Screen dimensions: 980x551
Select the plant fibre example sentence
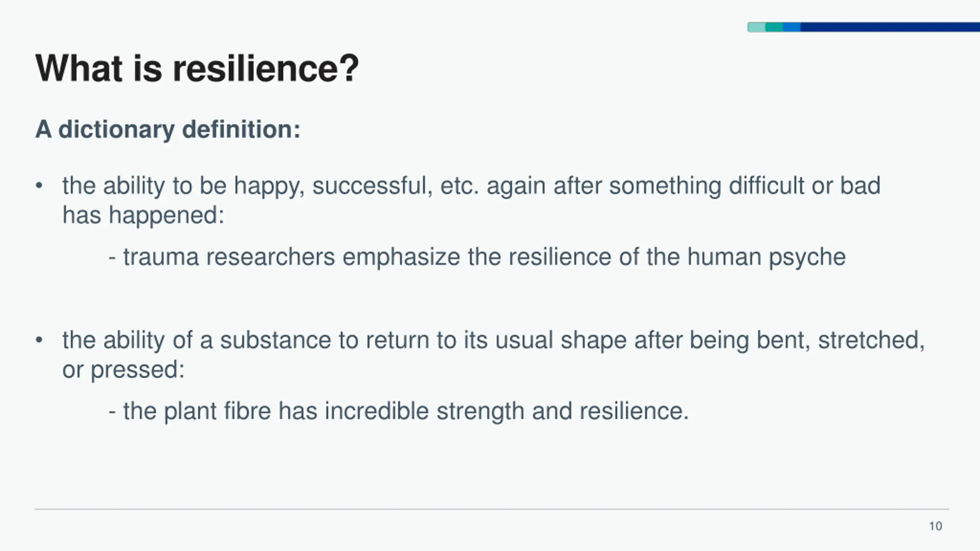pos(398,411)
